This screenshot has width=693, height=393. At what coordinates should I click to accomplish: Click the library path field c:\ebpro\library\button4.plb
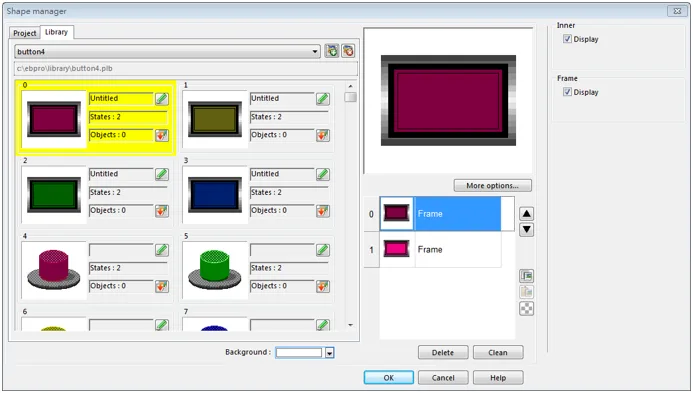pos(186,69)
